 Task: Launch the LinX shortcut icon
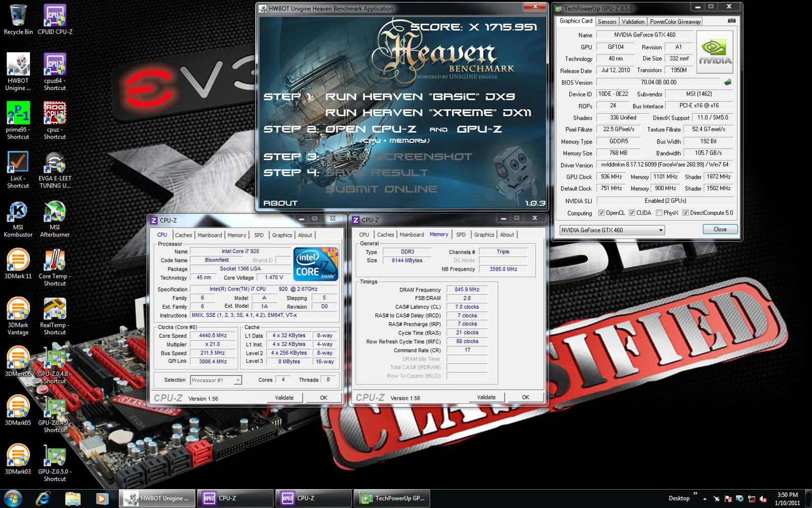click(18, 169)
